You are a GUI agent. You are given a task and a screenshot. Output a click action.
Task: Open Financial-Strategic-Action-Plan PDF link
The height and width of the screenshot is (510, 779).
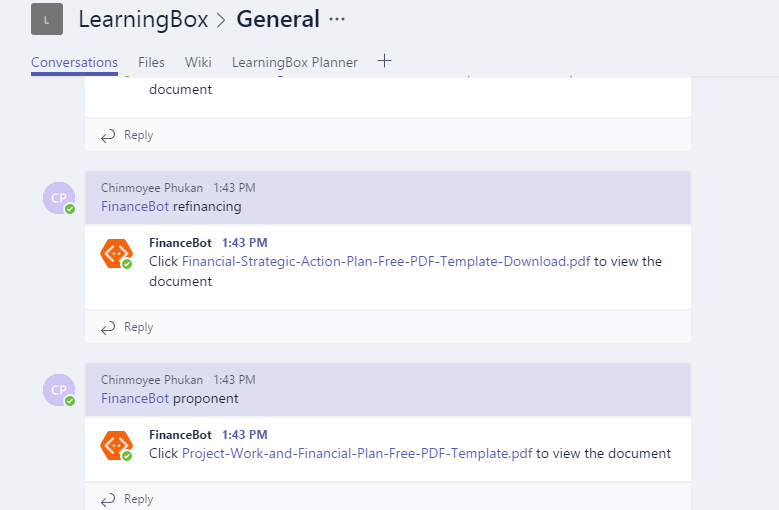tap(386, 261)
